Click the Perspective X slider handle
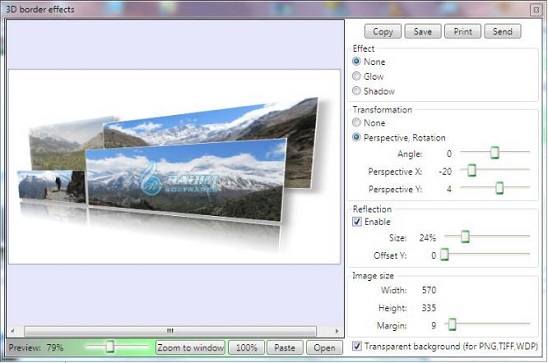 tap(471, 170)
